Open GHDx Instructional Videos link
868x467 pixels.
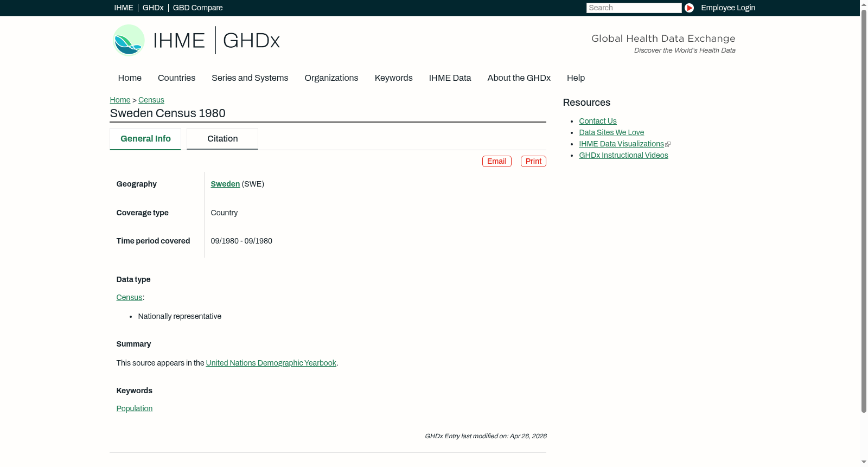623,156
